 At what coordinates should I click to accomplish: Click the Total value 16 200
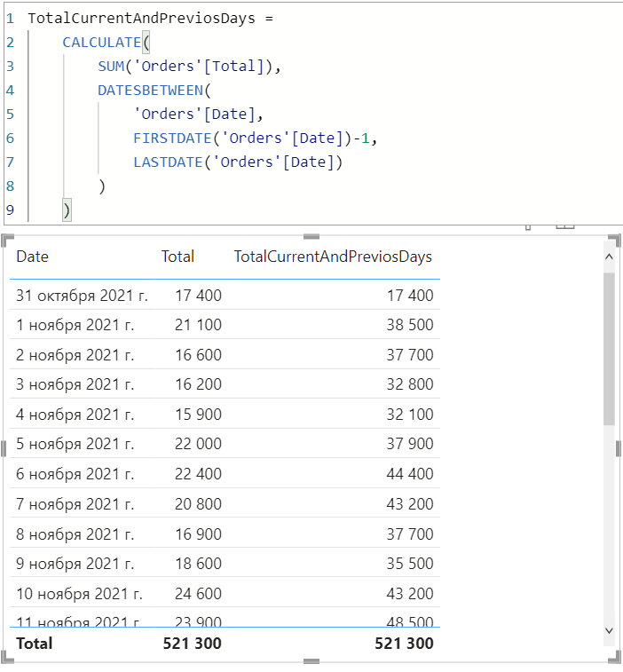(x=198, y=384)
